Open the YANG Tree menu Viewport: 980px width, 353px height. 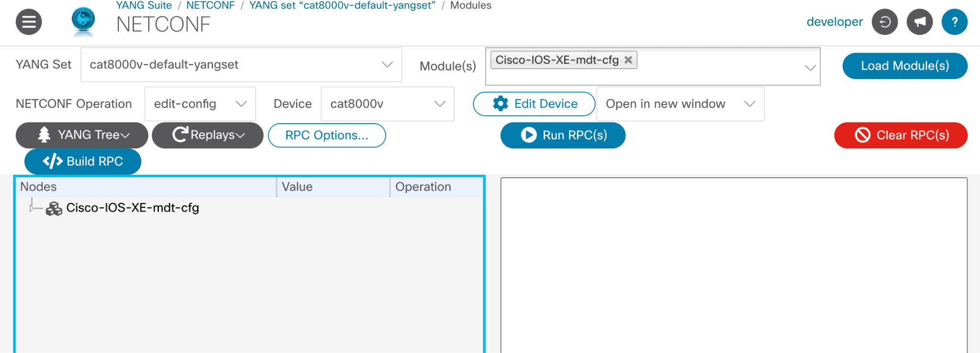82,136
